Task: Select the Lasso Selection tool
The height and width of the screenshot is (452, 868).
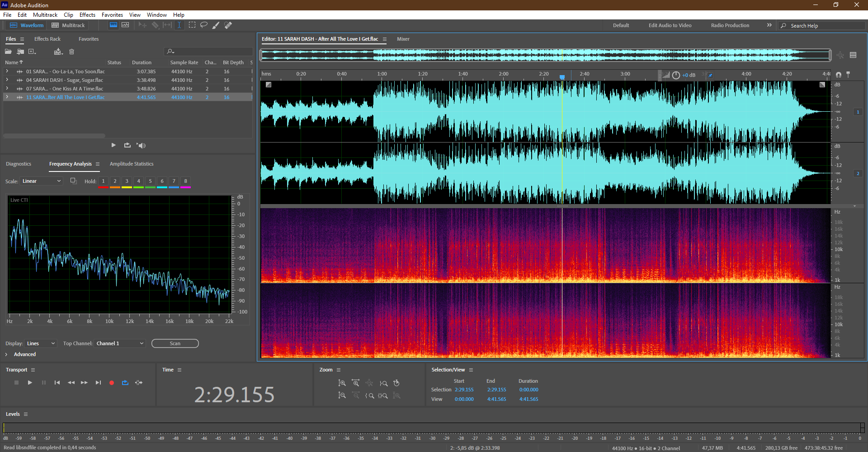Action: pyautogui.click(x=204, y=25)
